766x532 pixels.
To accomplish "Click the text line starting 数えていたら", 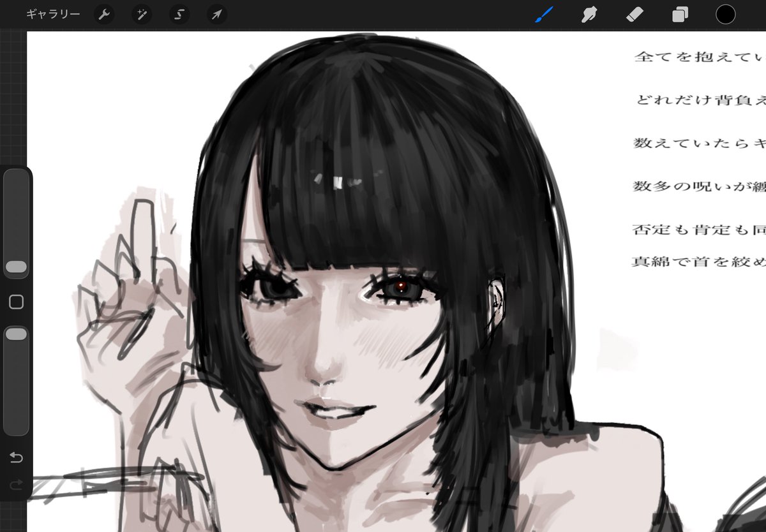I will pos(700,144).
